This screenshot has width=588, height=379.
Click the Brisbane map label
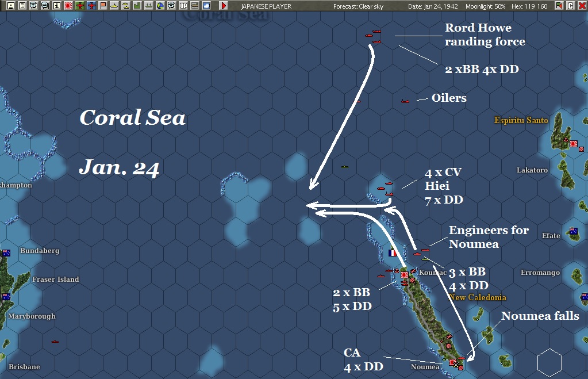click(24, 366)
